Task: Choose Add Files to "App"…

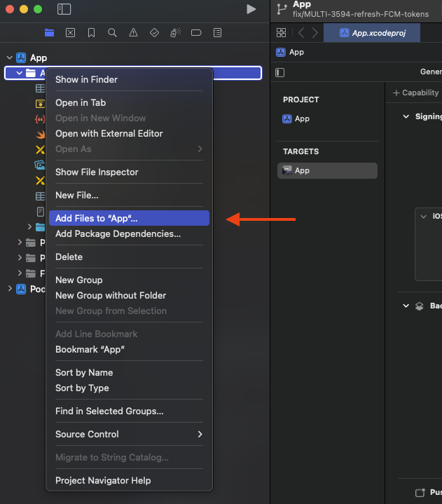Action: [x=129, y=219]
